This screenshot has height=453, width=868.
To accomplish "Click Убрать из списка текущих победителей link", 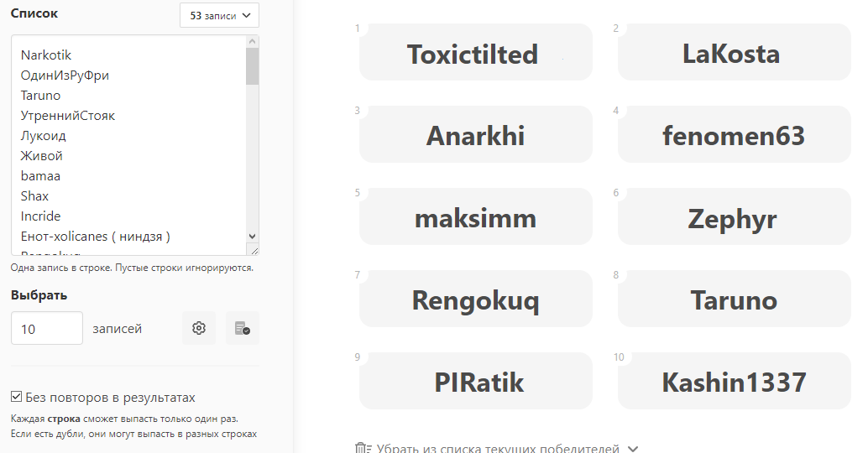I will [498, 449].
